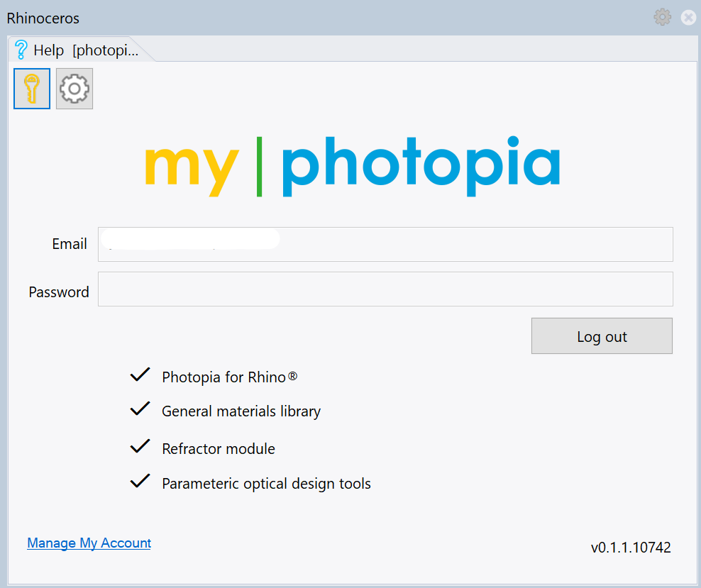Click the 'Refractor module' text

pos(218,448)
